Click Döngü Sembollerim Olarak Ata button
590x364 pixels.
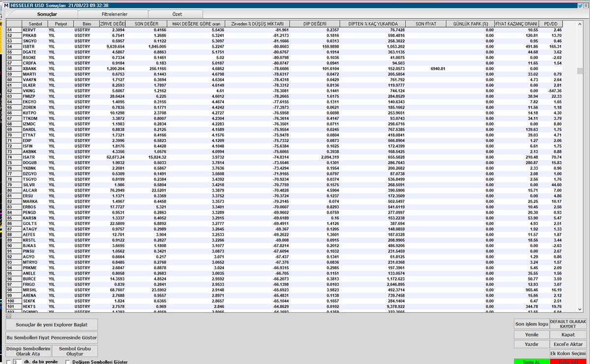click(x=28, y=351)
